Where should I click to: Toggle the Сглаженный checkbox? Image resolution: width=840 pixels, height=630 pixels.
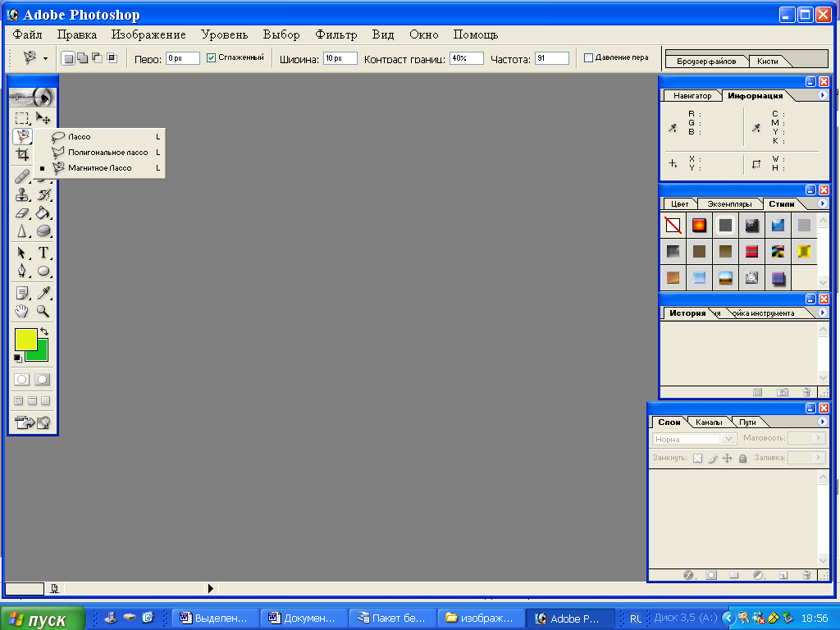click(211, 57)
